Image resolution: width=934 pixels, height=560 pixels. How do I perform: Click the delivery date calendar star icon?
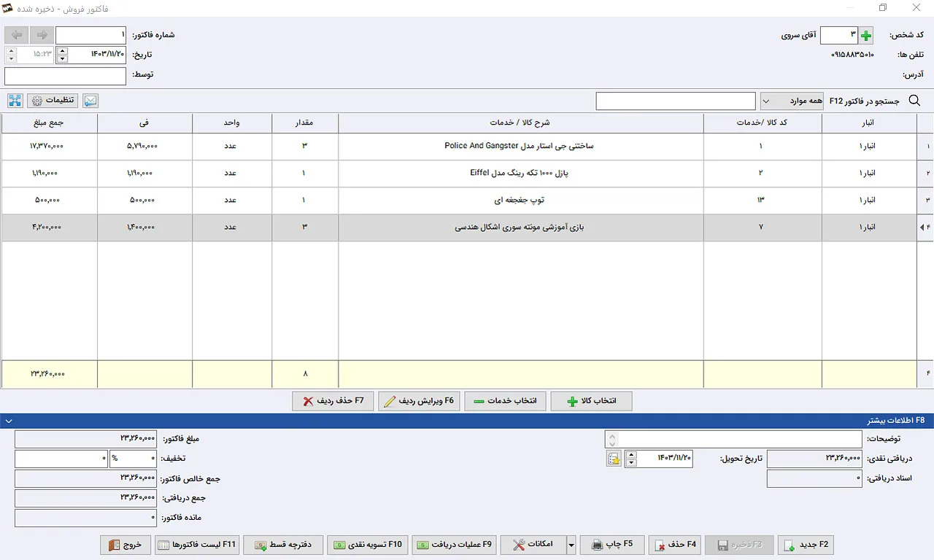click(614, 459)
